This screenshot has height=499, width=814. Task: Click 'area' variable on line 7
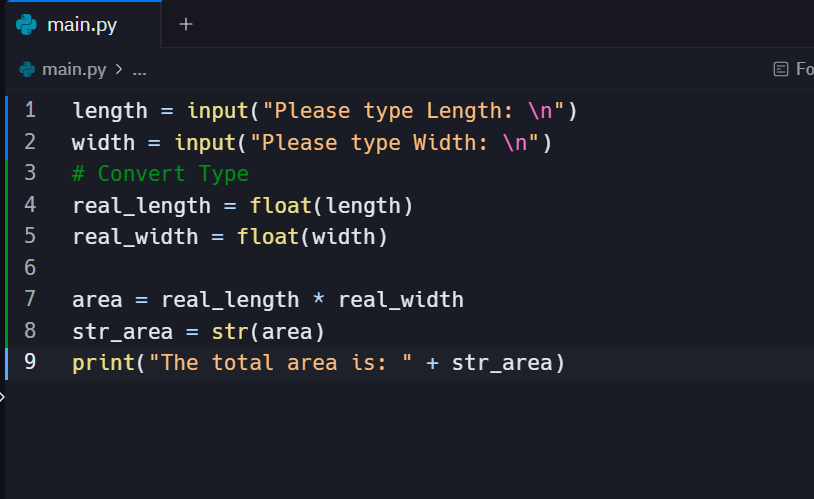coord(98,300)
